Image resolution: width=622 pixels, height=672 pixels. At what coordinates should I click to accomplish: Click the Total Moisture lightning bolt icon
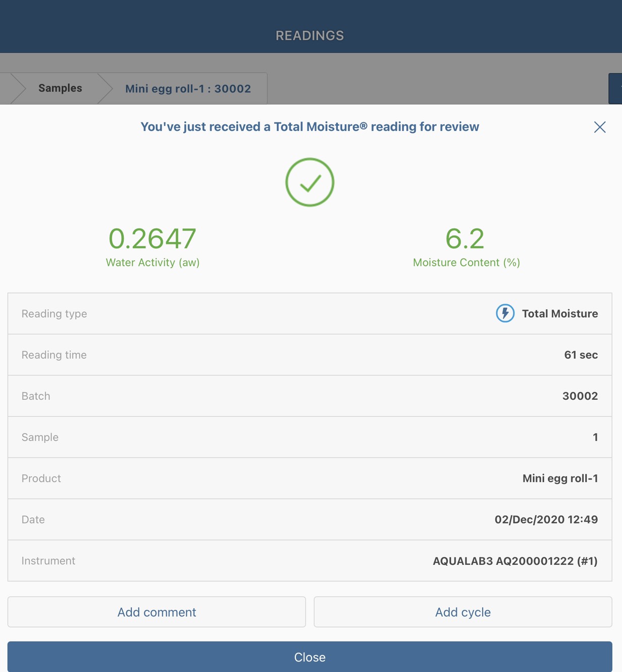(x=505, y=313)
